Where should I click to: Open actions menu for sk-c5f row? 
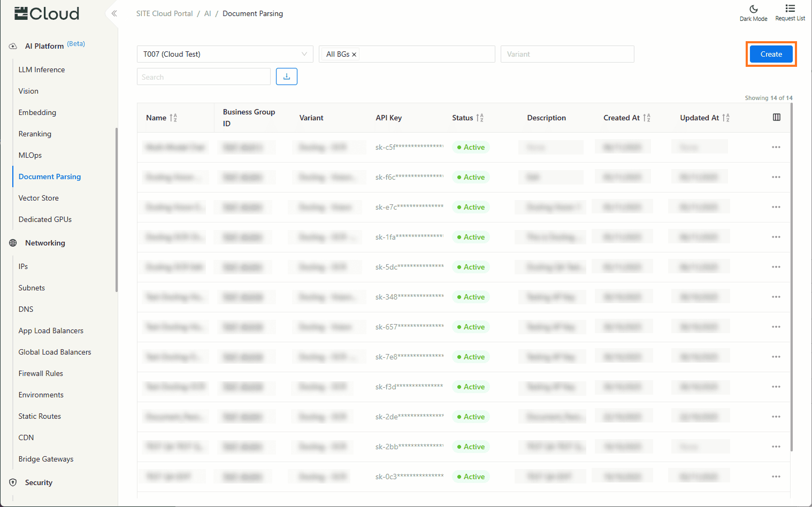coord(776,147)
